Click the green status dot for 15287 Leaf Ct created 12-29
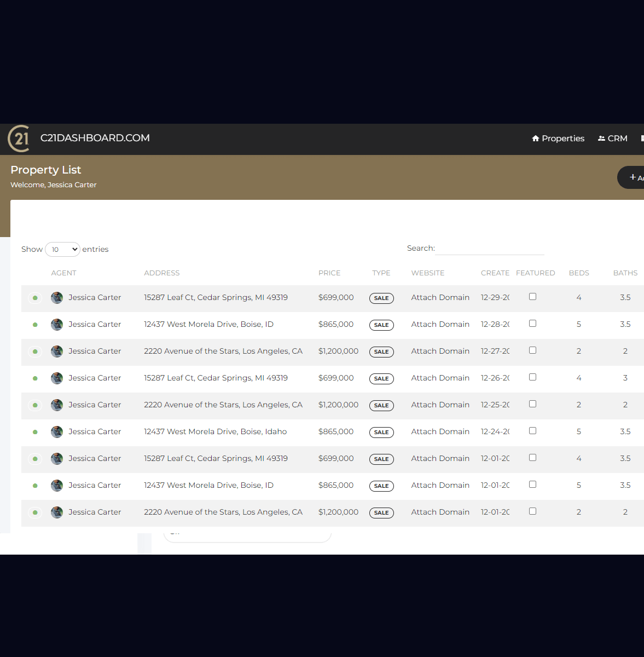Screen dimensions: 644x657 (x=35, y=298)
